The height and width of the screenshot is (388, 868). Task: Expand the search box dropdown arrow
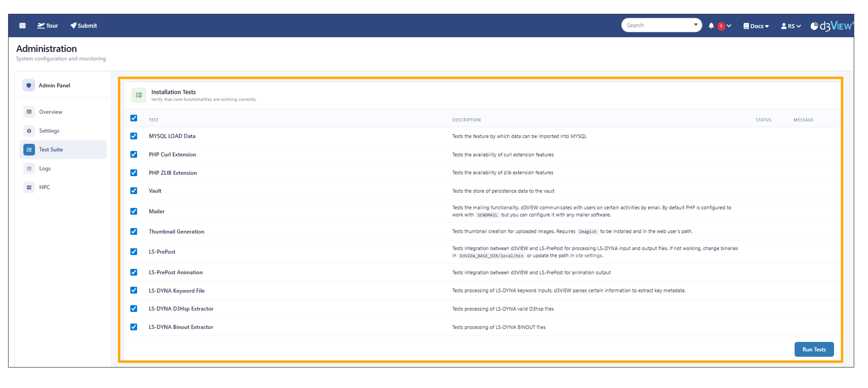pyautogui.click(x=695, y=25)
